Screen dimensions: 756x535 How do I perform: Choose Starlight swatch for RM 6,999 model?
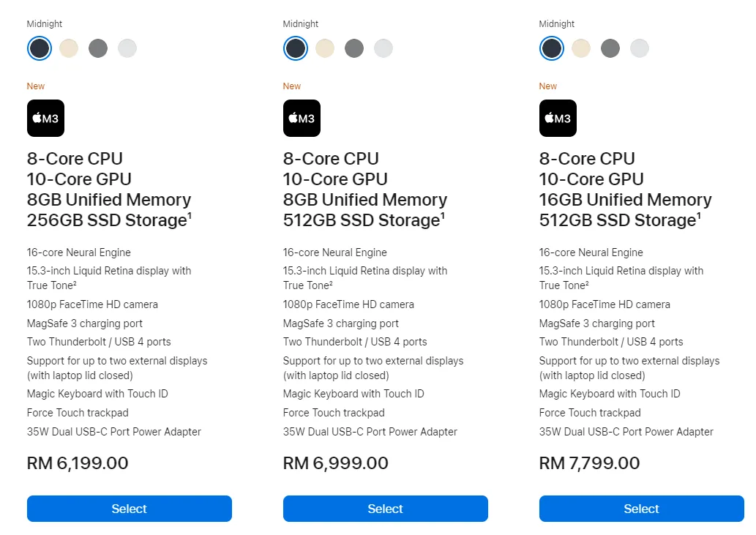[x=325, y=48]
